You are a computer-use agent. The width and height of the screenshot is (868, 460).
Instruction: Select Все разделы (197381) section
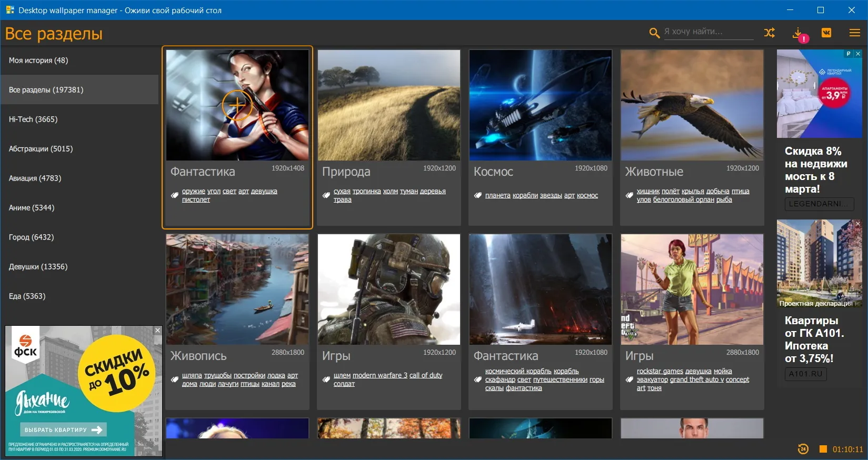tap(79, 89)
